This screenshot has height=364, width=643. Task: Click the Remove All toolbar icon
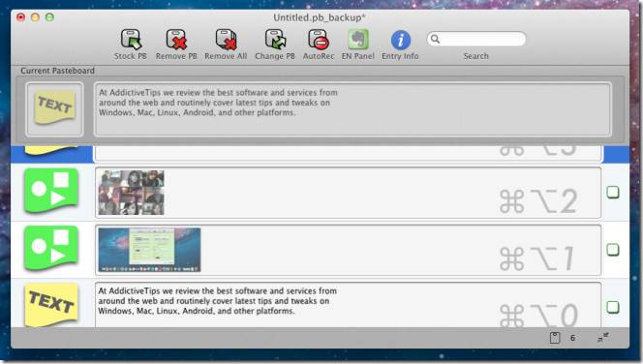pyautogui.click(x=226, y=40)
